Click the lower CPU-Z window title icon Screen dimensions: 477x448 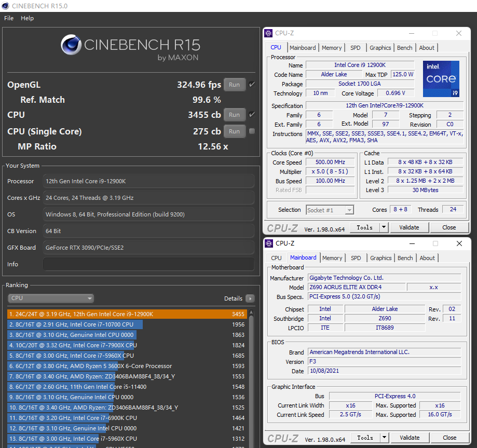pyautogui.click(x=269, y=243)
